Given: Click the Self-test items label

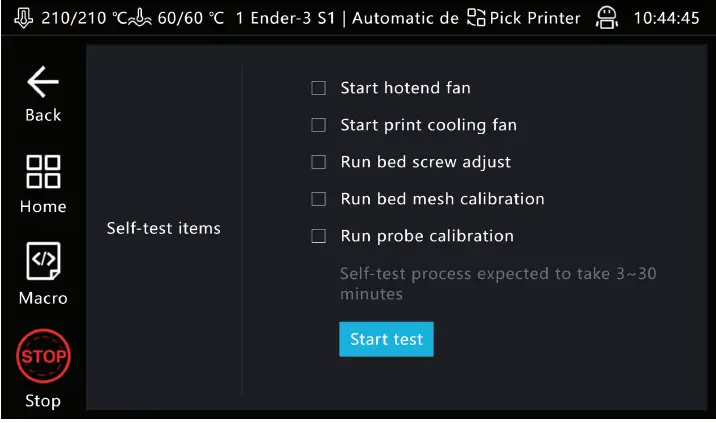Looking at the screenshot, I should click(x=163, y=228).
